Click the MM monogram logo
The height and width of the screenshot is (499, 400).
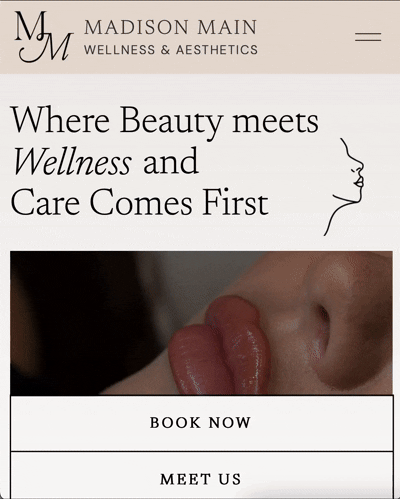[x=44, y=37]
